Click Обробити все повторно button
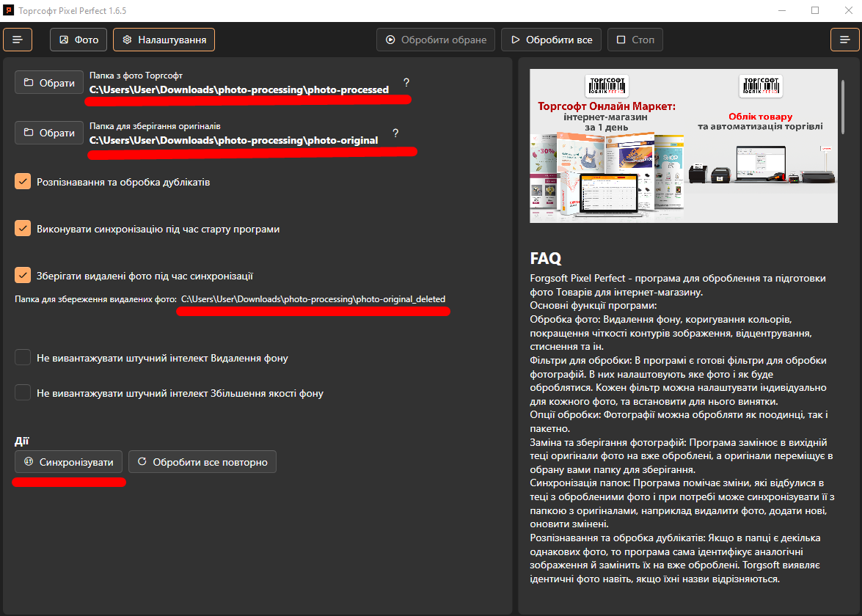This screenshot has height=616, width=862. click(202, 461)
